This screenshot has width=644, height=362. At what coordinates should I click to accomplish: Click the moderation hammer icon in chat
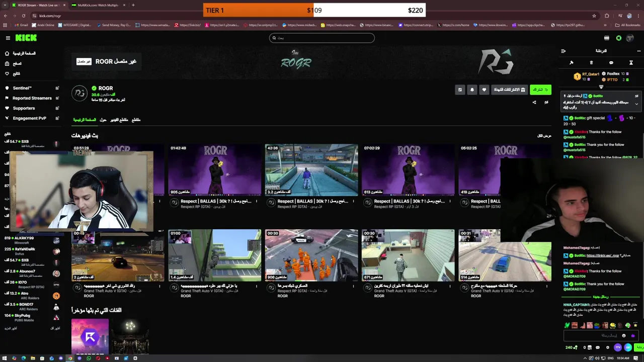tap(572, 63)
